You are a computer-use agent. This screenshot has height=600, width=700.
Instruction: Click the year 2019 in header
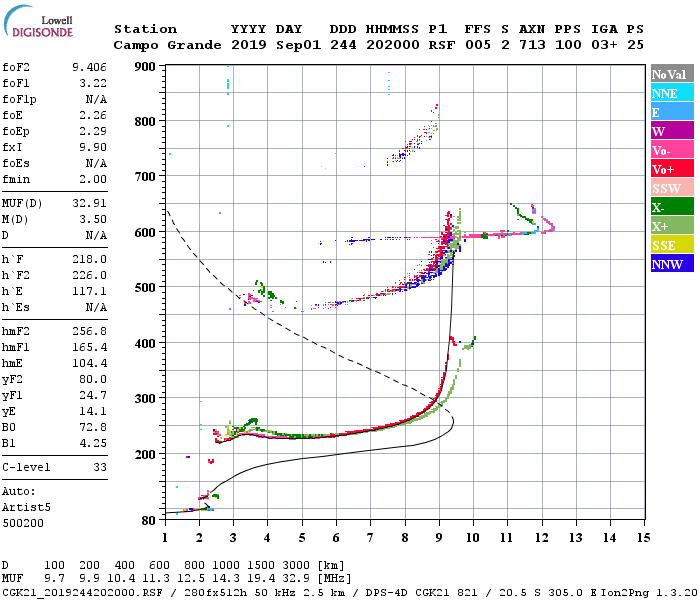pos(249,45)
